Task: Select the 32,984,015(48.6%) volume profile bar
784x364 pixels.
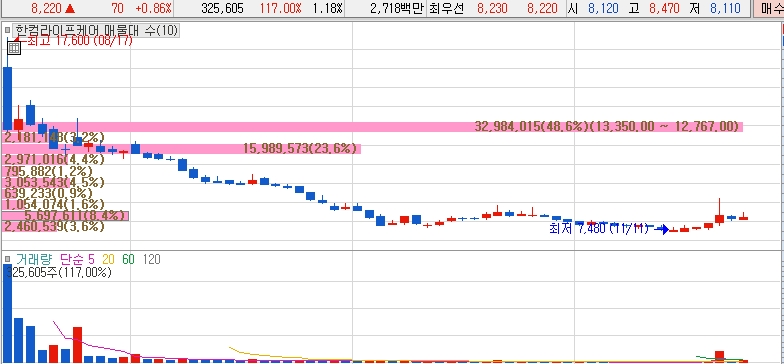Action: pos(373,126)
